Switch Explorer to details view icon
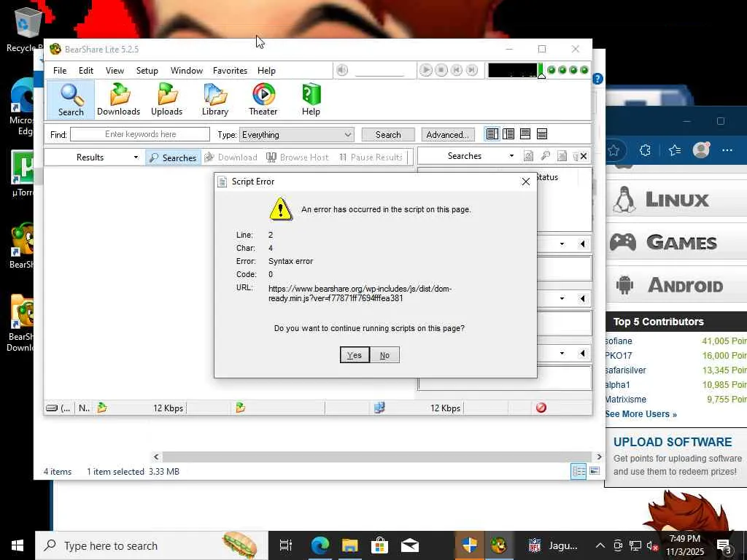 (578, 472)
